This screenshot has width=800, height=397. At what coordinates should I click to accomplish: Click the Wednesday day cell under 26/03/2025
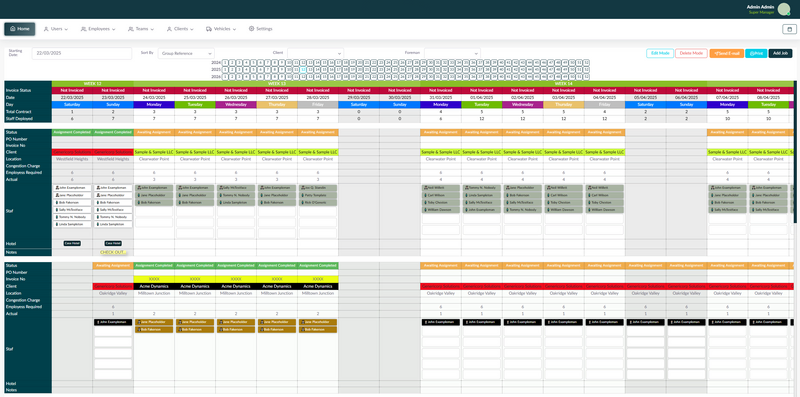236,105
